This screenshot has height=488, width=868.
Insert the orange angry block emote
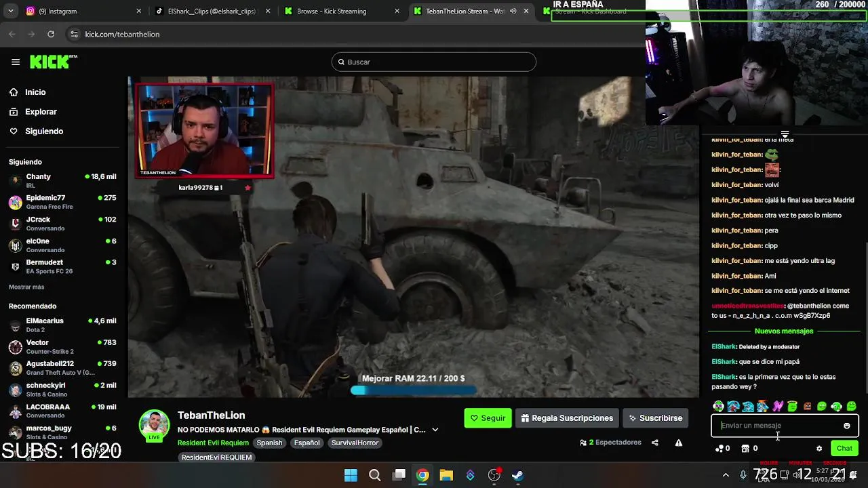[x=807, y=407]
